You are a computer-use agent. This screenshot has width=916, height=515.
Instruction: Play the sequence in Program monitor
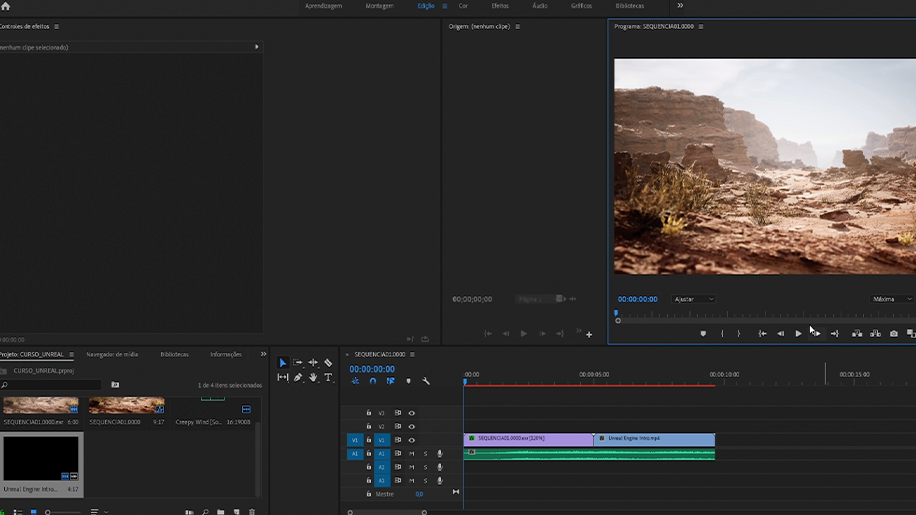[x=798, y=334]
